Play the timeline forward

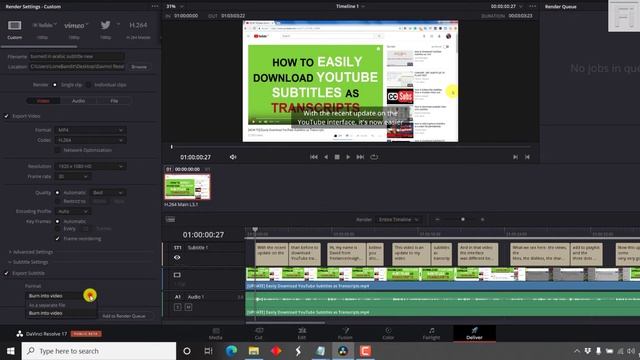pos(348,157)
